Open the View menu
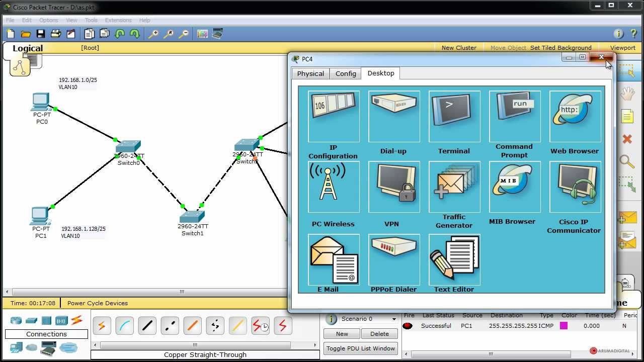The width and height of the screenshot is (644, 362). 71,20
